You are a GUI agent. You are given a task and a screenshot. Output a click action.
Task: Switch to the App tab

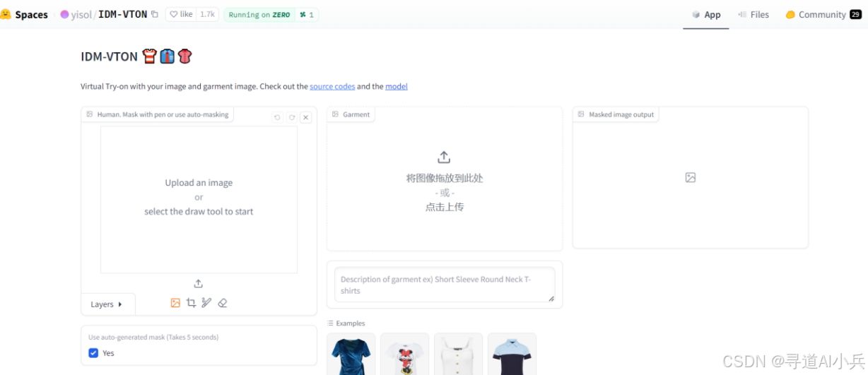tap(706, 14)
